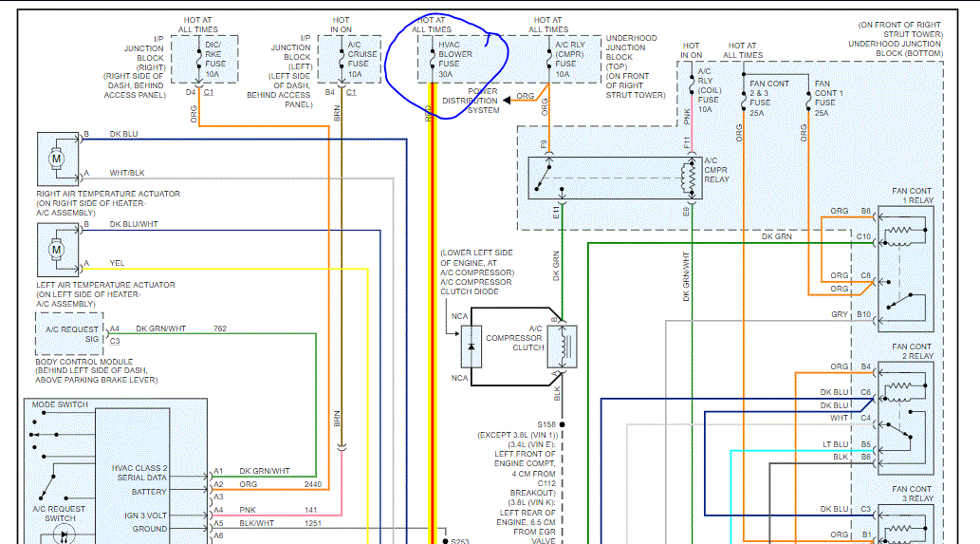980x544 pixels.
Task: Click the horizontal 'DK GRN' wire label
Action: click(x=777, y=236)
